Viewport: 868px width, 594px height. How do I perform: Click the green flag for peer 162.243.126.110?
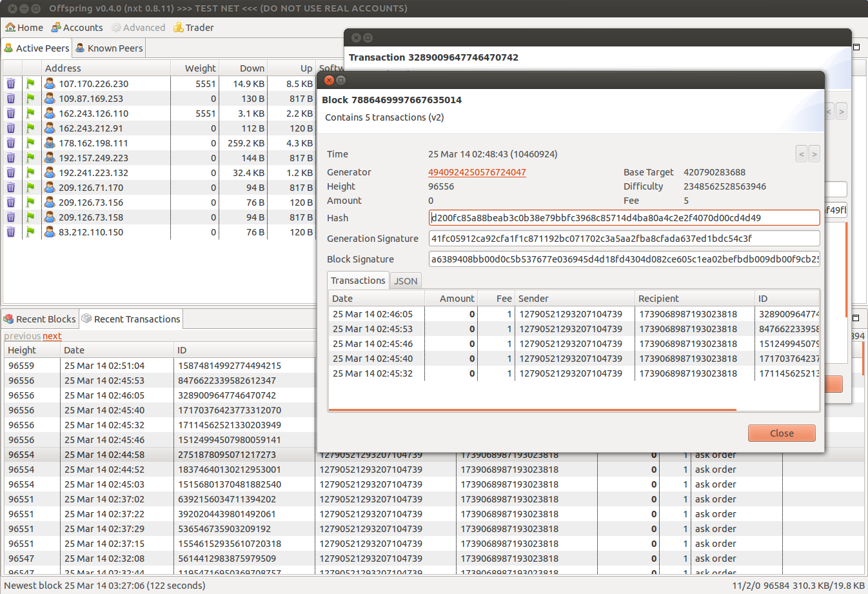point(30,114)
